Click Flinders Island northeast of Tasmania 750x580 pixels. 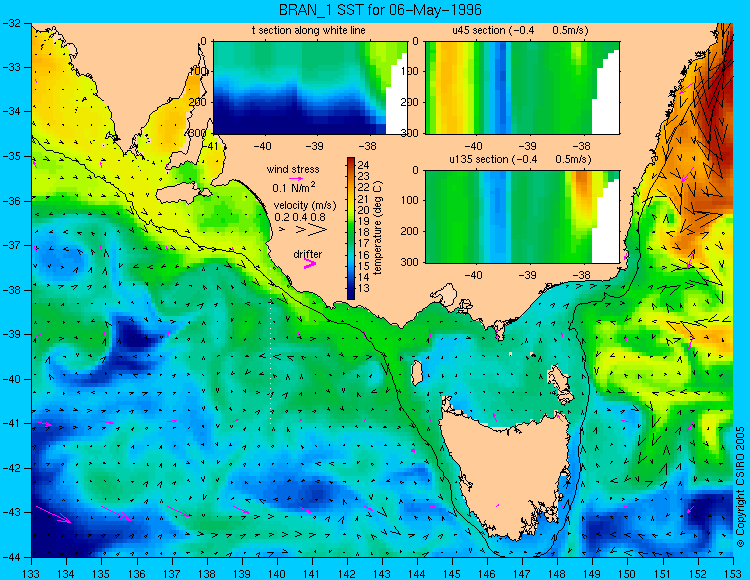(558, 380)
